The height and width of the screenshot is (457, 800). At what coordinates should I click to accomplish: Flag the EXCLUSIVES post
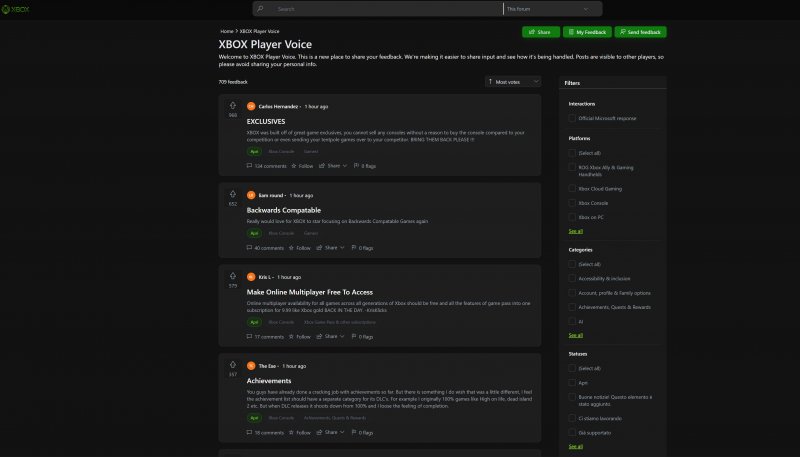pyautogui.click(x=365, y=166)
